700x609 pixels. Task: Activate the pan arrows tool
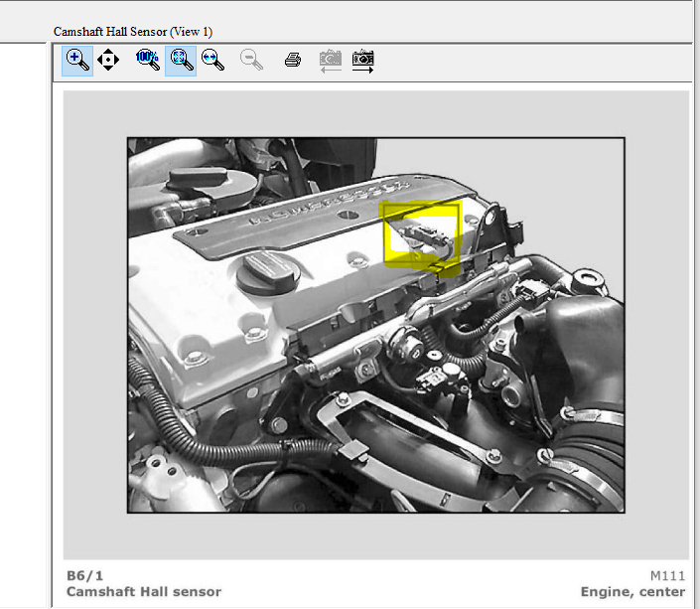(x=108, y=60)
